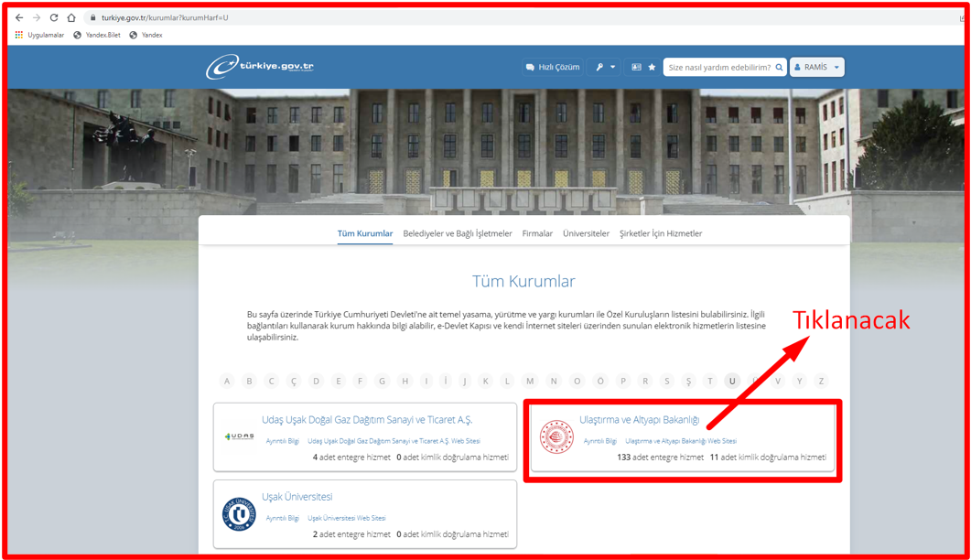Open favorites star icon in header
971x560 pixels.
tap(652, 67)
